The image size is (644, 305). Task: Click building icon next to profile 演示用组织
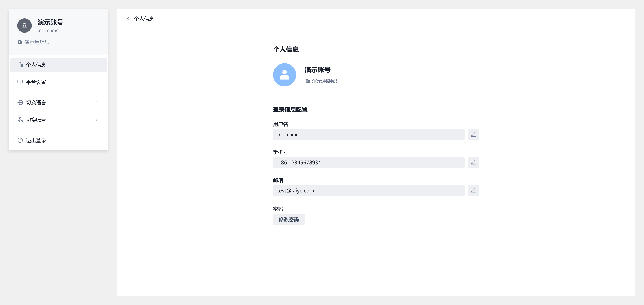(307, 81)
